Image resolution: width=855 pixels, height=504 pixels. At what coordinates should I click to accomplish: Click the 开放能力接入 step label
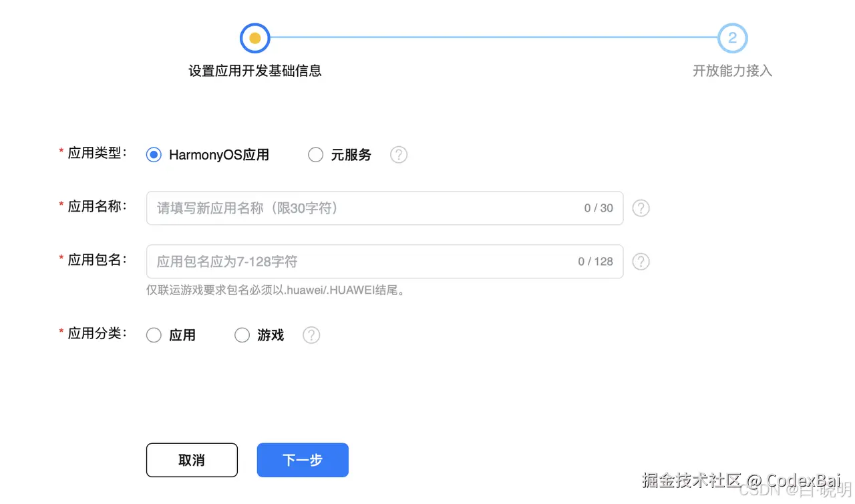pyautogui.click(x=732, y=71)
